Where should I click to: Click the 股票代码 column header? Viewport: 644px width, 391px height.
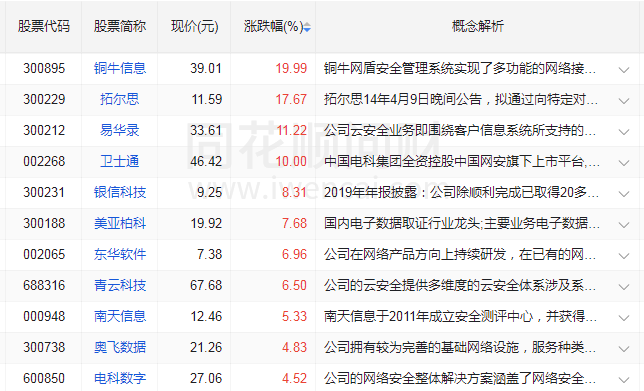(x=44, y=26)
